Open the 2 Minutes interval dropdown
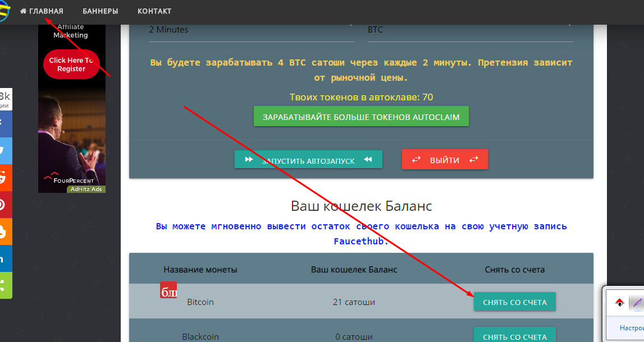The width and height of the screenshot is (644, 342). click(251, 30)
